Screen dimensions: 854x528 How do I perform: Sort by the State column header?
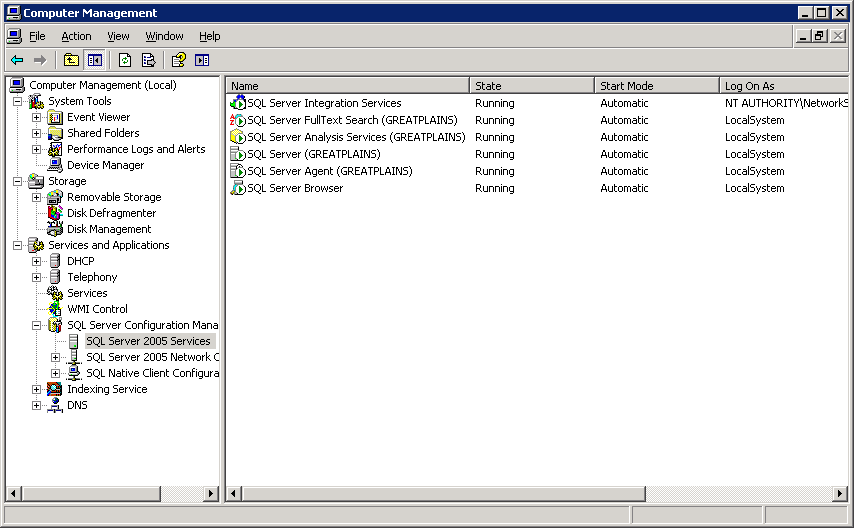tap(532, 86)
